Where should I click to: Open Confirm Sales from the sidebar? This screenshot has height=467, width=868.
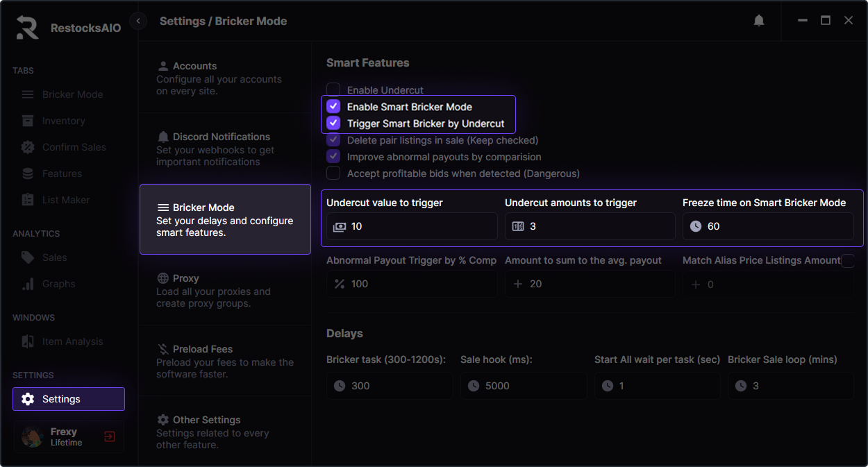pos(74,147)
